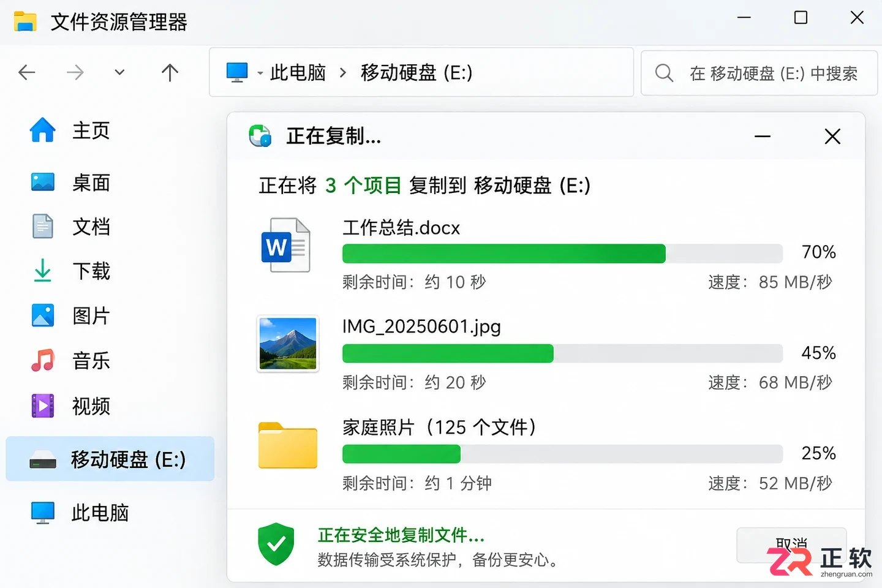Open the recent locations dropdown chevron
The height and width of the screenshot is (588, 882).
click(x=119, y=72)
